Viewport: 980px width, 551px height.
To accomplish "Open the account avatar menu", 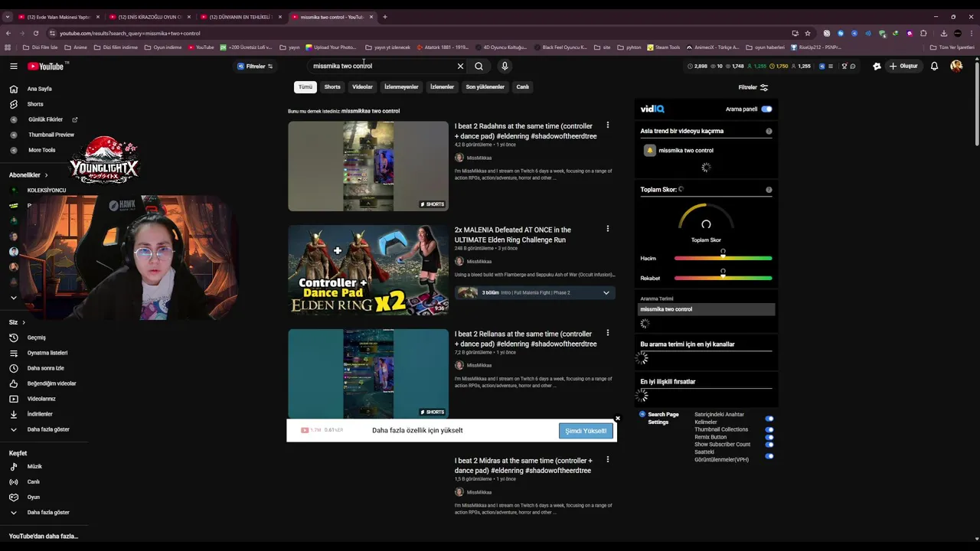I will [x=956, y=67].
